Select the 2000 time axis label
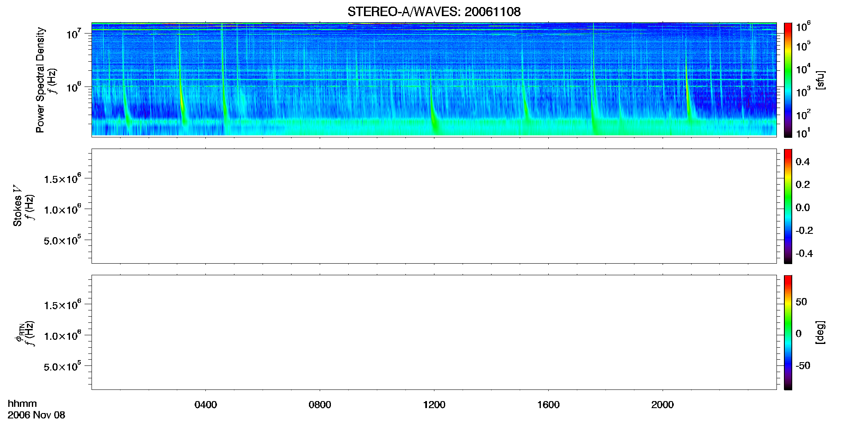868x447 pixels. coord(662,405)
